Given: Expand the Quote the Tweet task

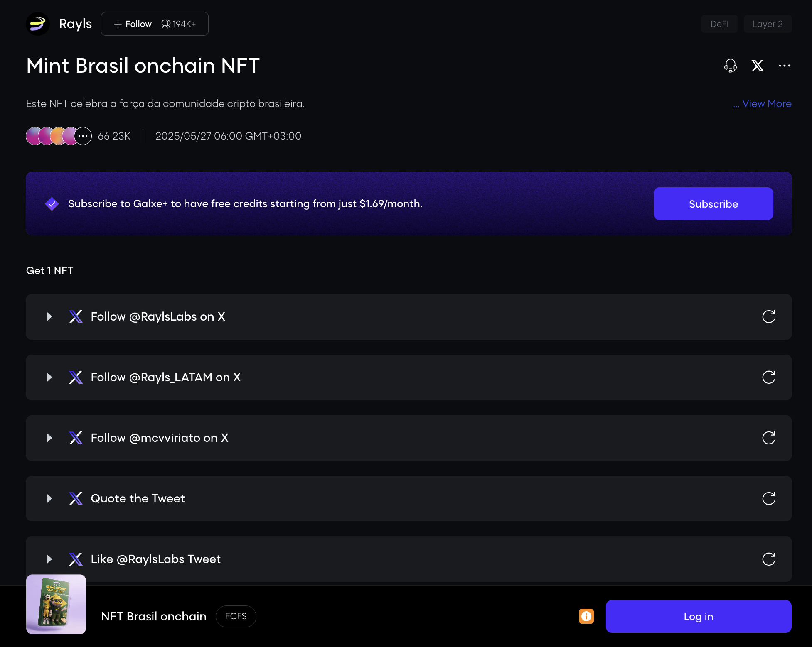Looking at the screenshot, I should coord(49,499).
